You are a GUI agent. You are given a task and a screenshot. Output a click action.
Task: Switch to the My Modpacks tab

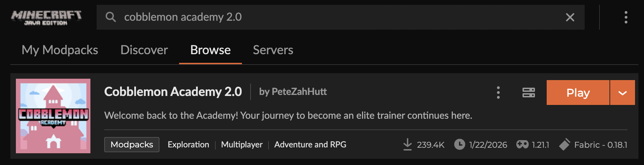click(x=60, y=50)
